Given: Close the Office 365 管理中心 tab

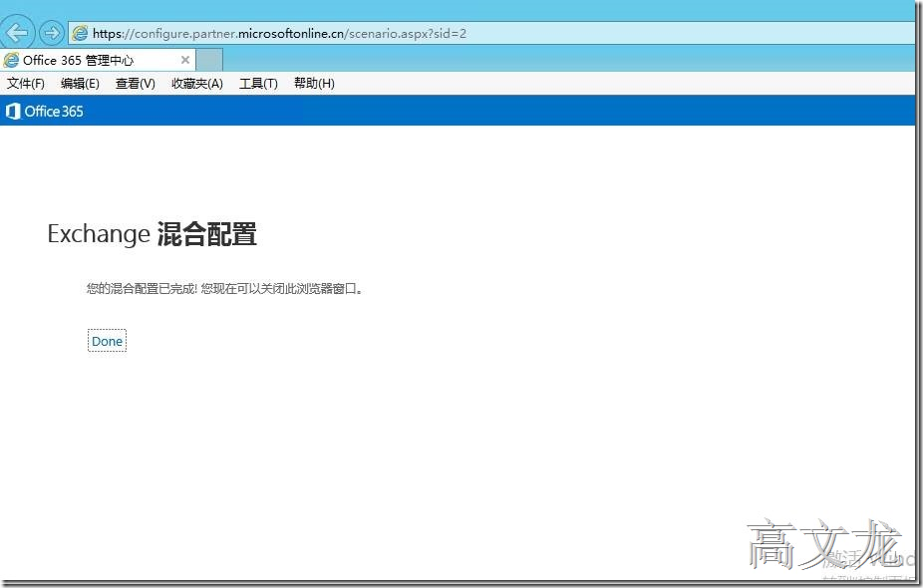Looking at the screenshot, I should click(184, 60).
